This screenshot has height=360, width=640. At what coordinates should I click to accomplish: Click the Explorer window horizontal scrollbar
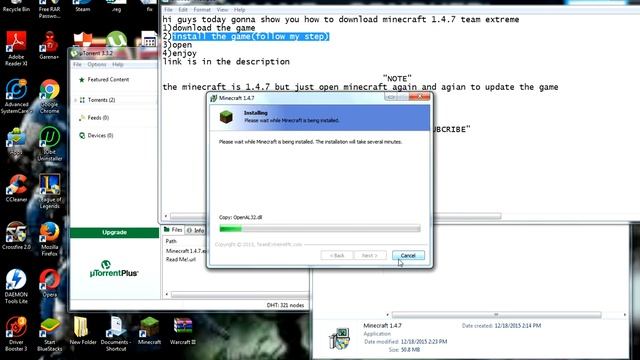(496, 315)
